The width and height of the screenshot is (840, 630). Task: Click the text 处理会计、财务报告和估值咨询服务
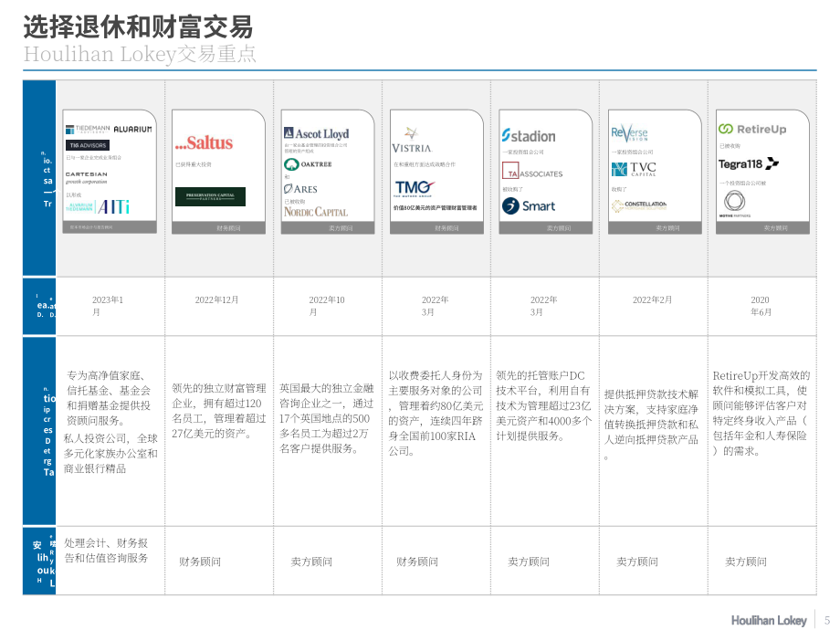coord(106,551)
